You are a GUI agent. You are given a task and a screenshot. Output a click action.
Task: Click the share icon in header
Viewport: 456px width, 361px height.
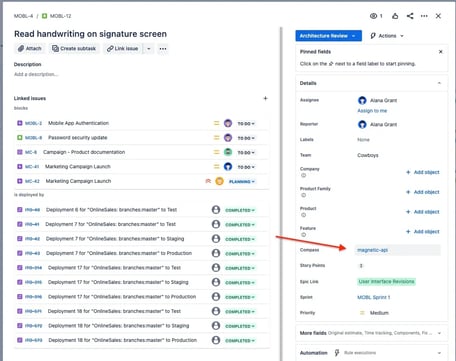click(410, 16)
